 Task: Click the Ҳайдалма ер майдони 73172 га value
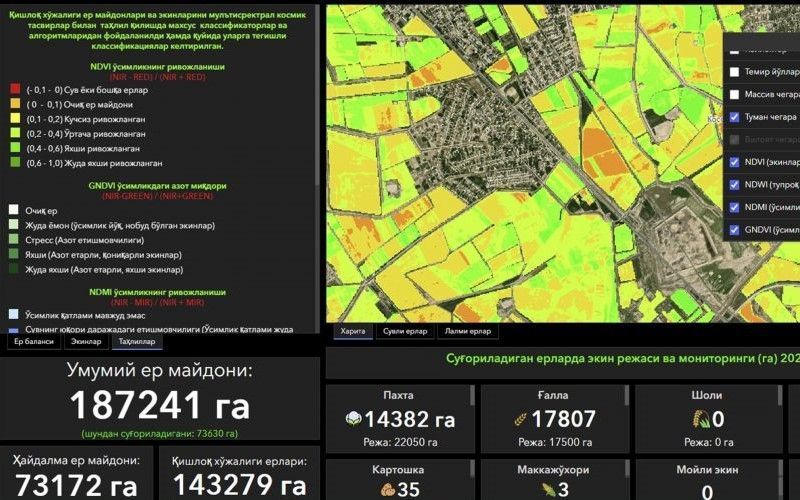pyautogui.click(x=76, y=485)
